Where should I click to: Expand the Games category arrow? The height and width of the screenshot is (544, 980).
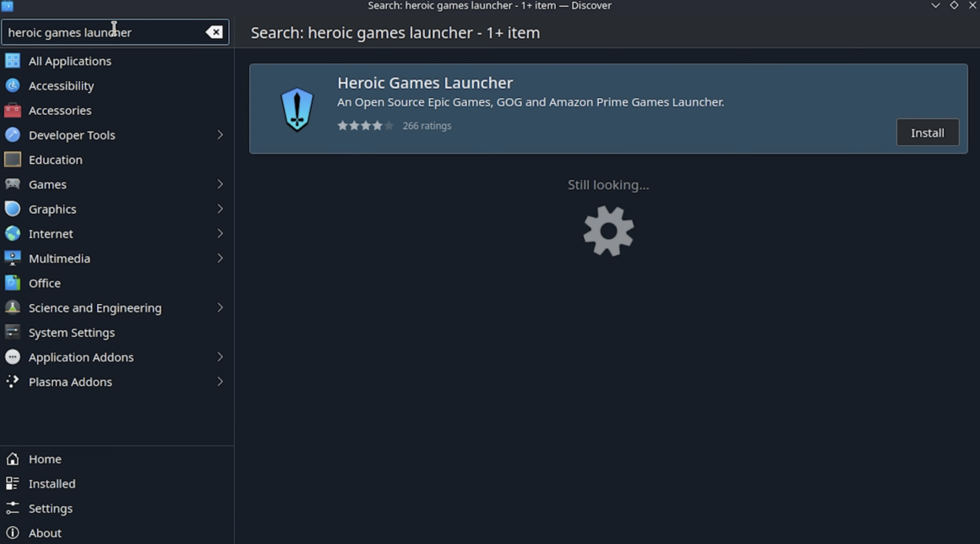(220, 184)
